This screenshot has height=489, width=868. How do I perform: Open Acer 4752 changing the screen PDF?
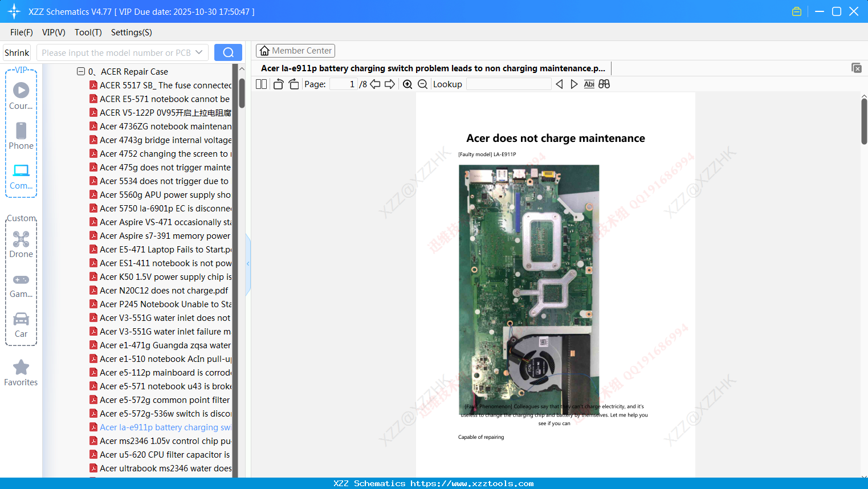(160, 154)
